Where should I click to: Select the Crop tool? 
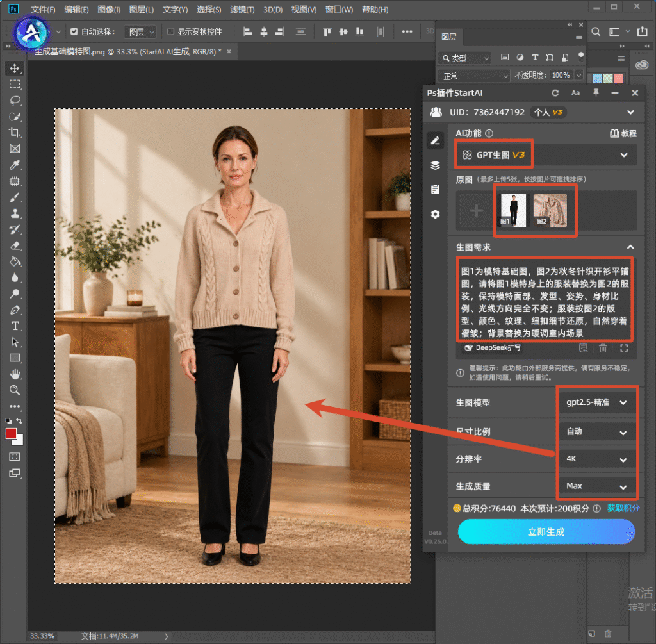pos(15,133)
